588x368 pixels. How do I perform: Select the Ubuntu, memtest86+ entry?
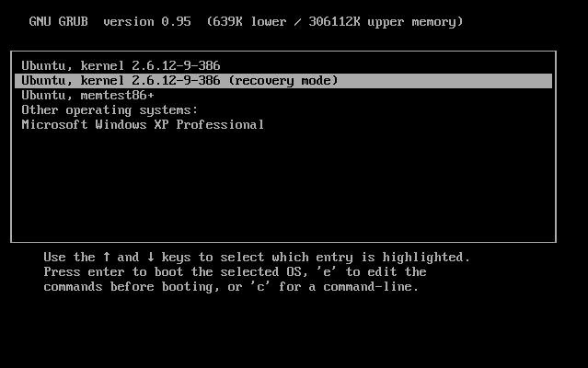[x=87, y=95]
